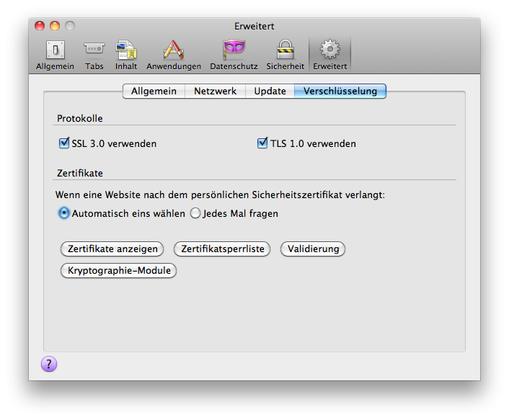Close the Erweitert window with red button
Viewport: 509px width, 420px height.
coord(40,26)
